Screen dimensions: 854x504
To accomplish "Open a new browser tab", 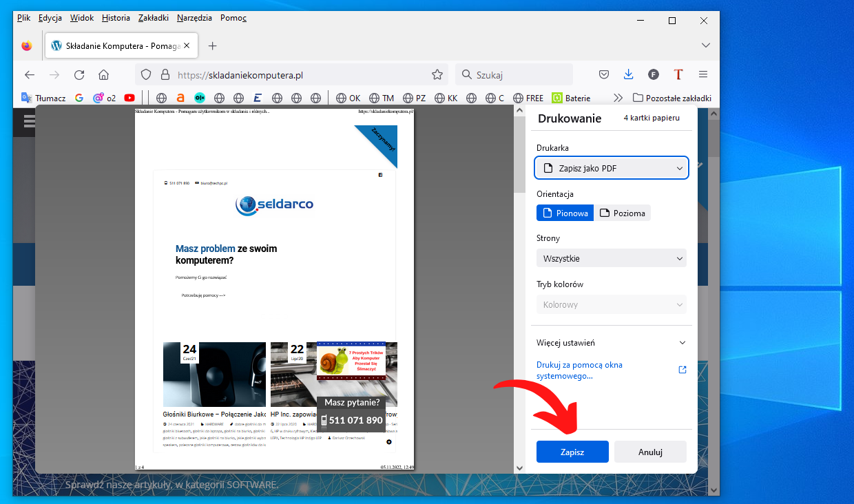I will click(212, 46).
